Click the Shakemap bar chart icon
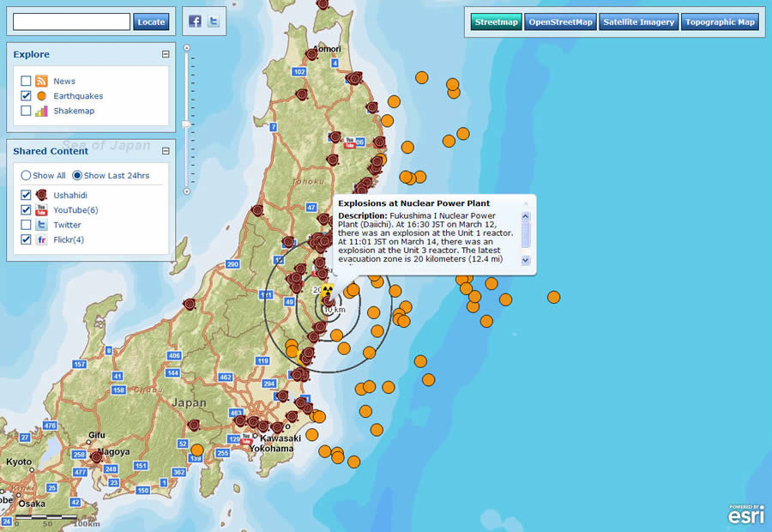This screenshot has height=532, width=772. pyautogui.click(x=41, y=111)
